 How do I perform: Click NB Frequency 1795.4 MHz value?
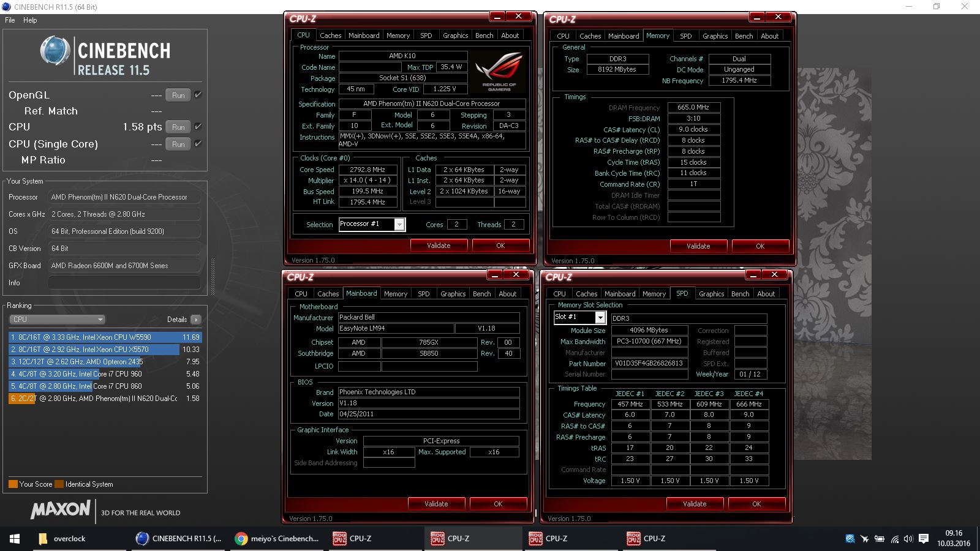pyautogui.click(x=739, y=80)
